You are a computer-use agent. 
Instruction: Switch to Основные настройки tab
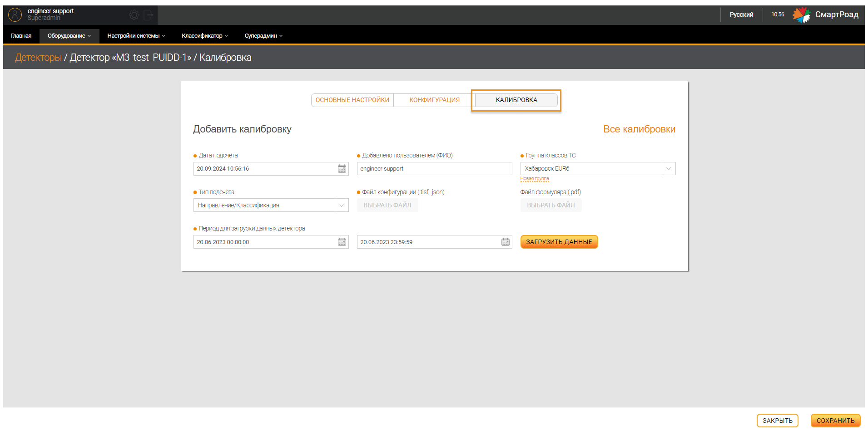tap(352, 100)
